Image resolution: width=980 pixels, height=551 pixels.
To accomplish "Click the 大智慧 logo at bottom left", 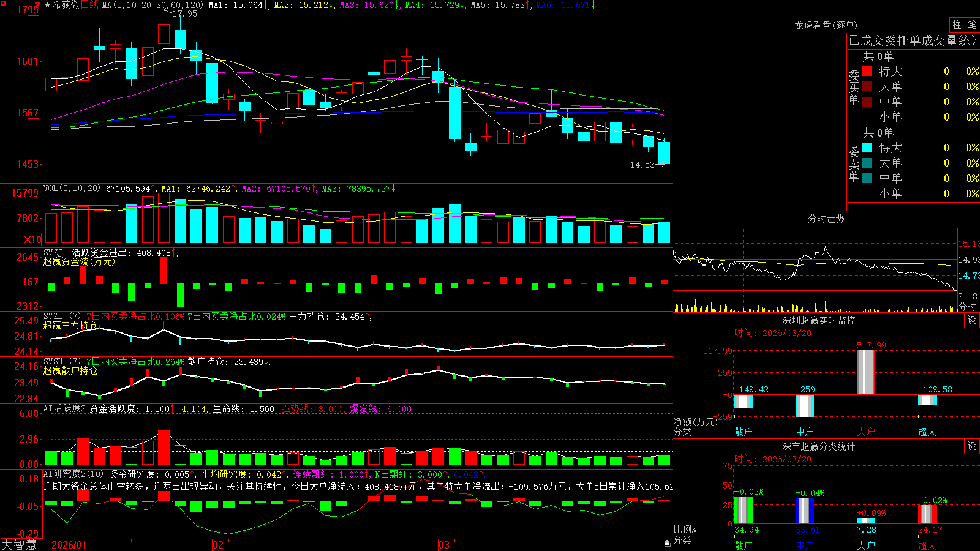I will tap(19, 545).
